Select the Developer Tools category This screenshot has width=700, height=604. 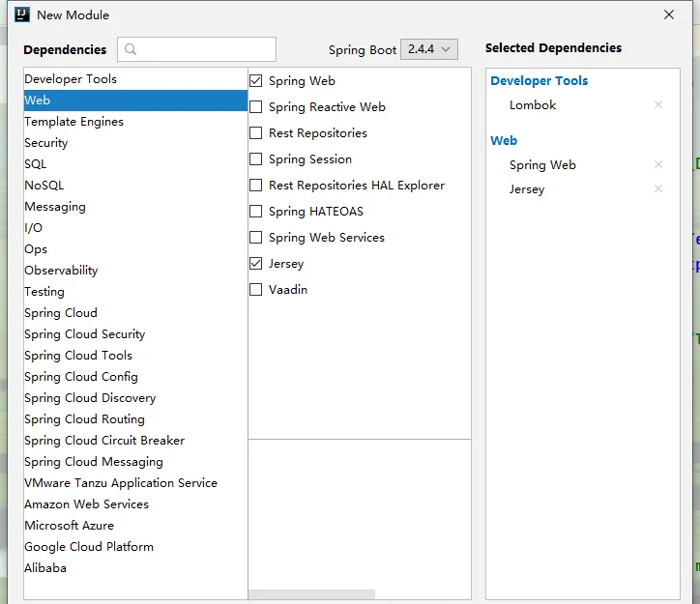(x=135, y=79)
